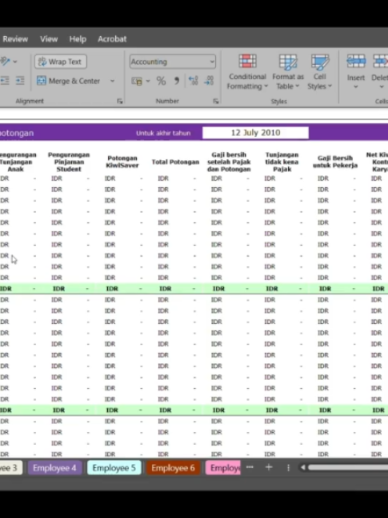The width and height of the screenshot is (388, 518).
Task: Expand Cell Styles dropdown arrow
Action: [x=330, y=86]
